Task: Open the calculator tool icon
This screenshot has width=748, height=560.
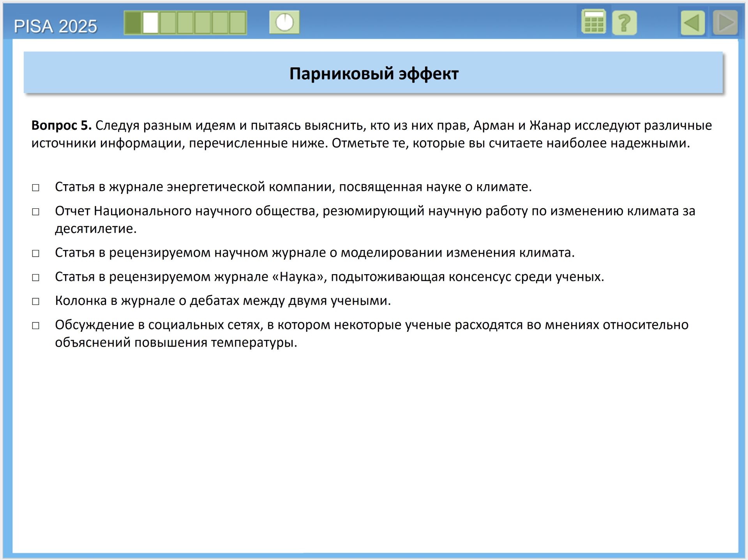Action: coord(593,23)
